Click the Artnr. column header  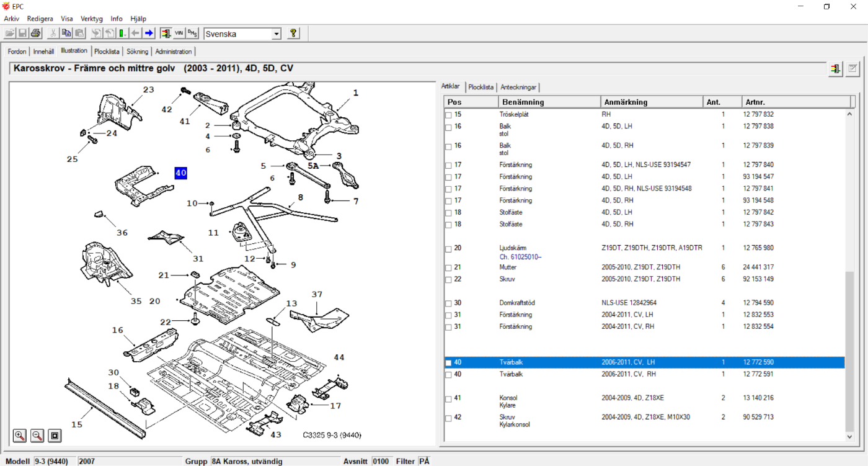(x=797, y=102)
